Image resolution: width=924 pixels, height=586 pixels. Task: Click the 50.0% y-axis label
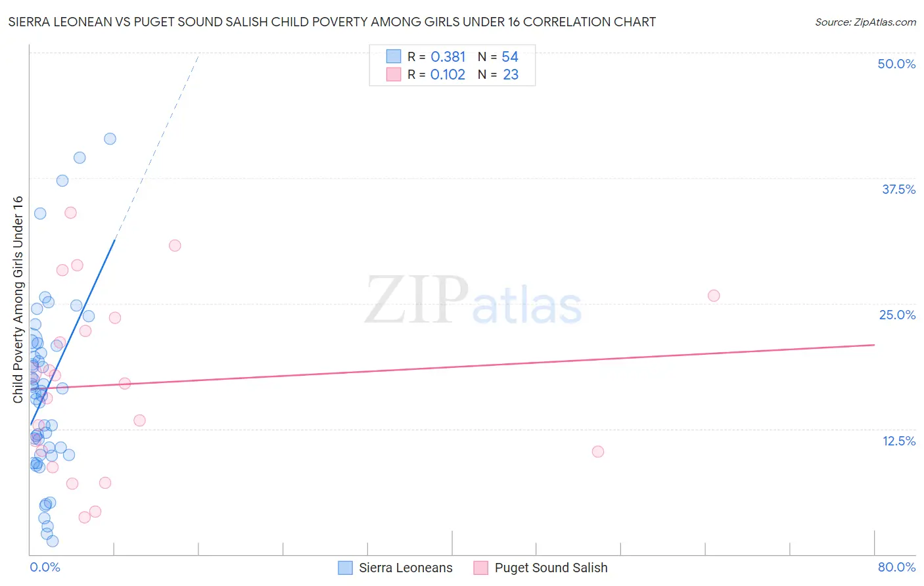pos(896,64)
